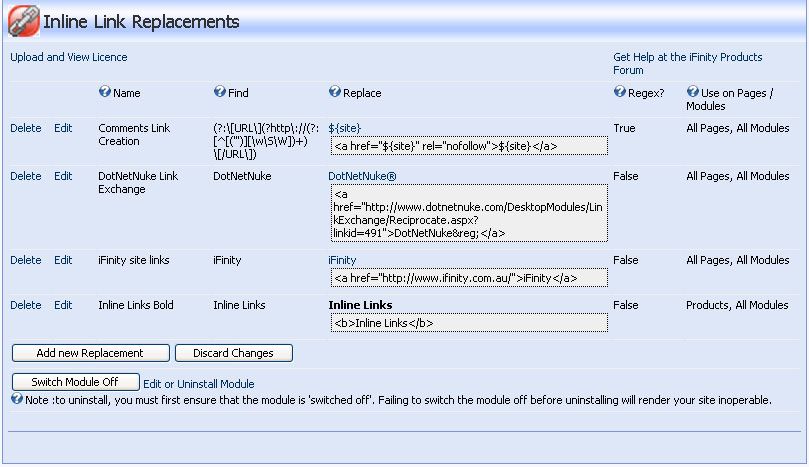809x467 pixels.
Task: Click the Inline Link Replacements module logo icon
Action: [23, 20]
